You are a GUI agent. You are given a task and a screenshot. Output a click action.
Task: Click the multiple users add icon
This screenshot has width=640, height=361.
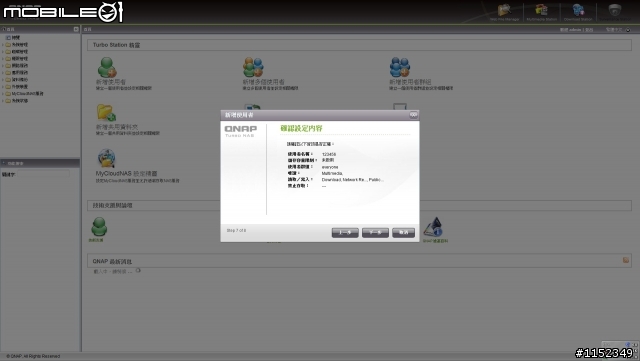253,67
